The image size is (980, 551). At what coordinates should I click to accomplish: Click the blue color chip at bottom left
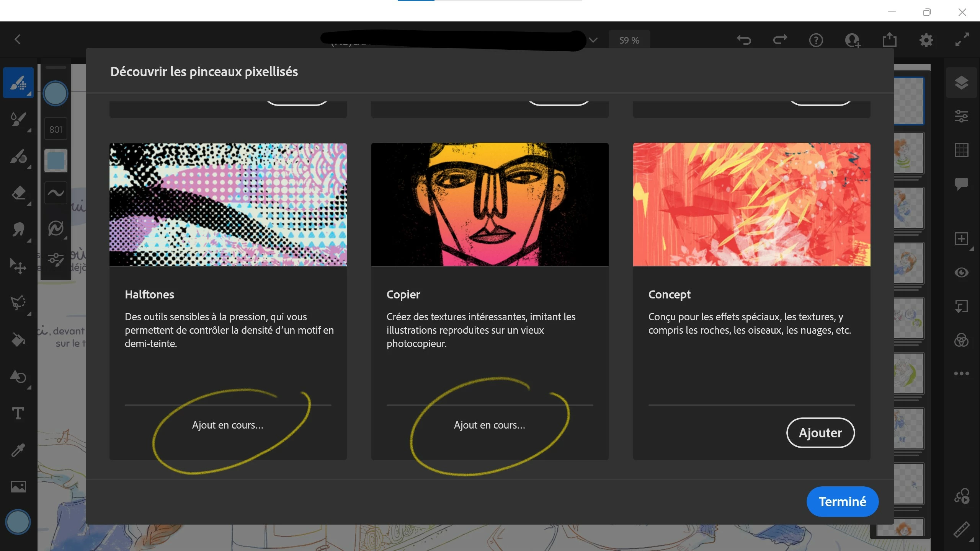18,522
